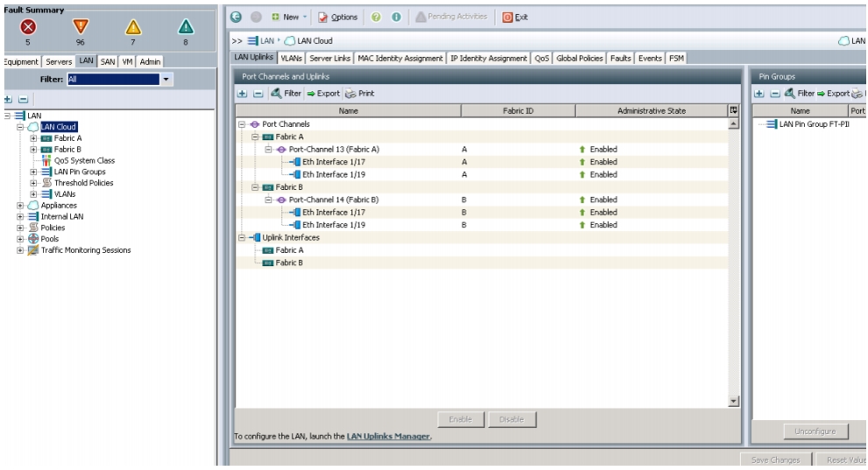This screenshot has height=470, width=868.
Task: Go back with the green arrow button
Action: coord(236,18)
